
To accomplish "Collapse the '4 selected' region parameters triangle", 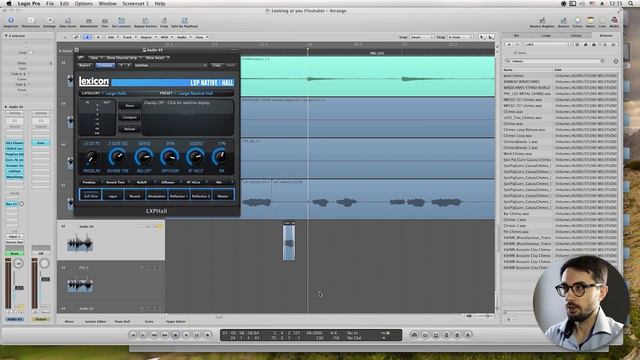I will [6, 36].
